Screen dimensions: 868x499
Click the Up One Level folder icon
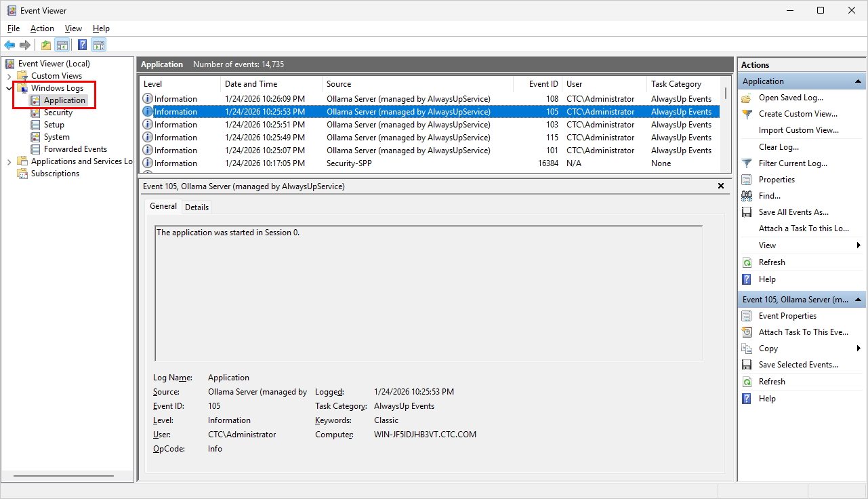coord(45,45)
